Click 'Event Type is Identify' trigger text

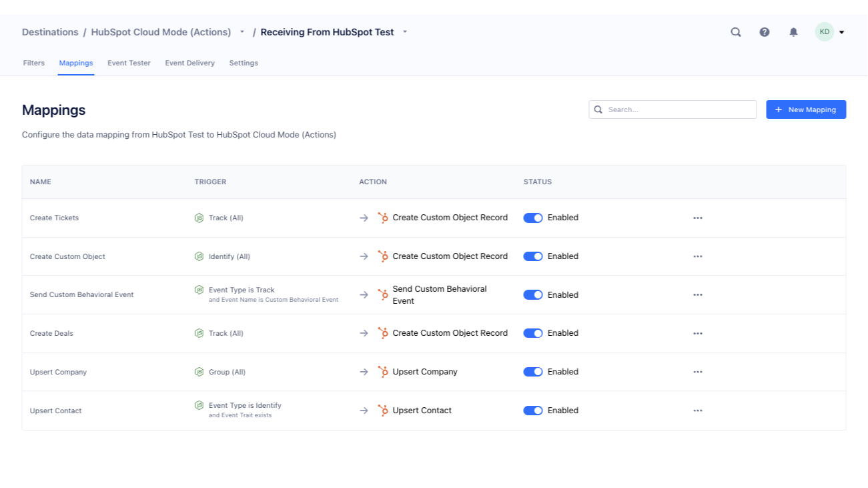click(x=245, y=405)
